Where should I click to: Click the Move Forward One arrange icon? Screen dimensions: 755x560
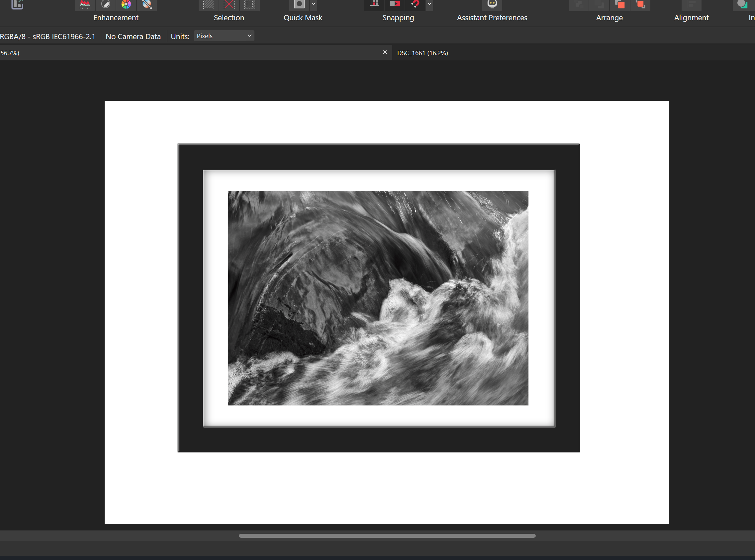coord(620,5)
